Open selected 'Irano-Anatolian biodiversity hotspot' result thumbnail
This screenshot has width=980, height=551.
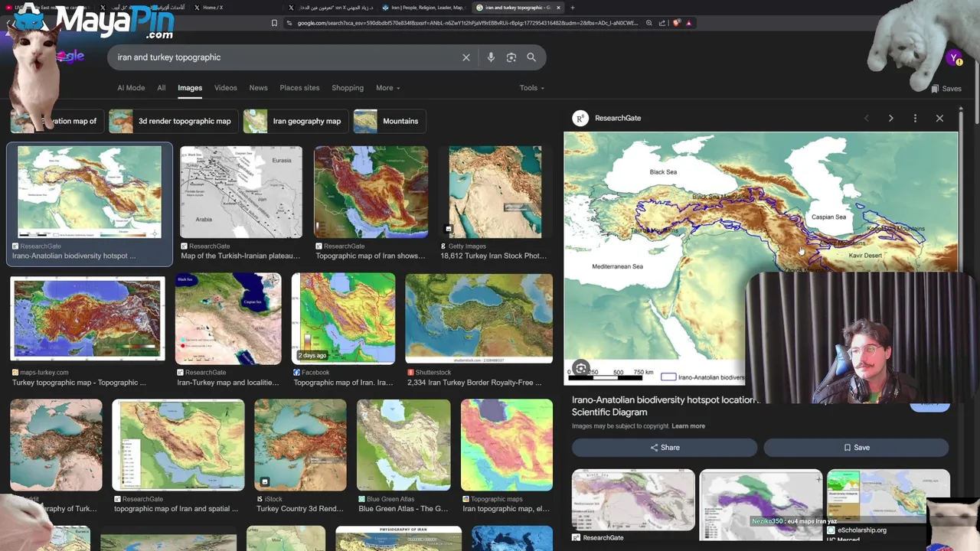point(90,192)
